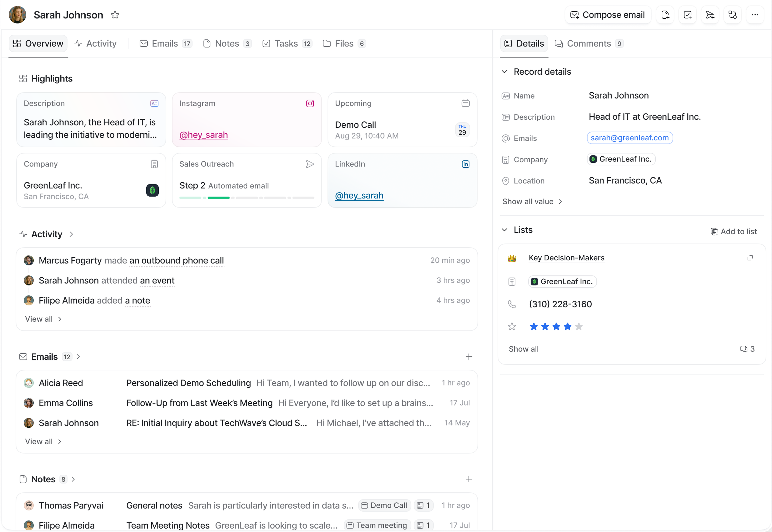Viewport: 772px width, 532px height.
Task: Click the Instagram icon in highlights card
Action: tap(310, 103)
